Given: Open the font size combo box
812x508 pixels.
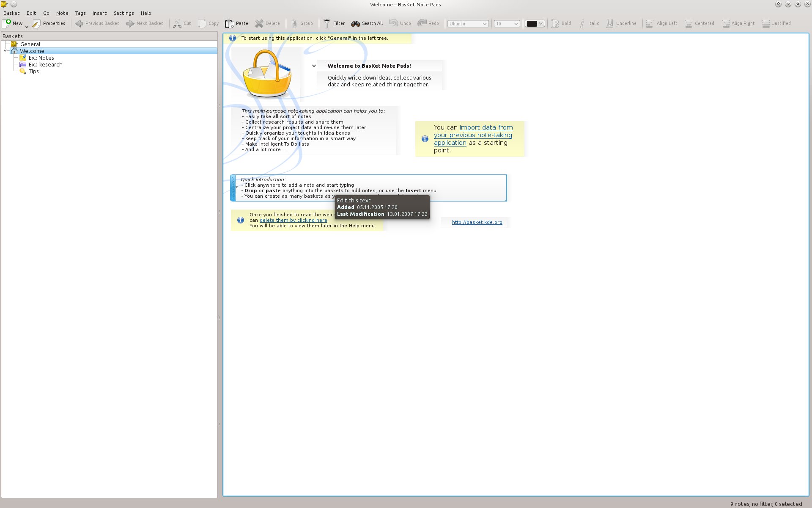Looking at the screenshot, I should 507,24.
